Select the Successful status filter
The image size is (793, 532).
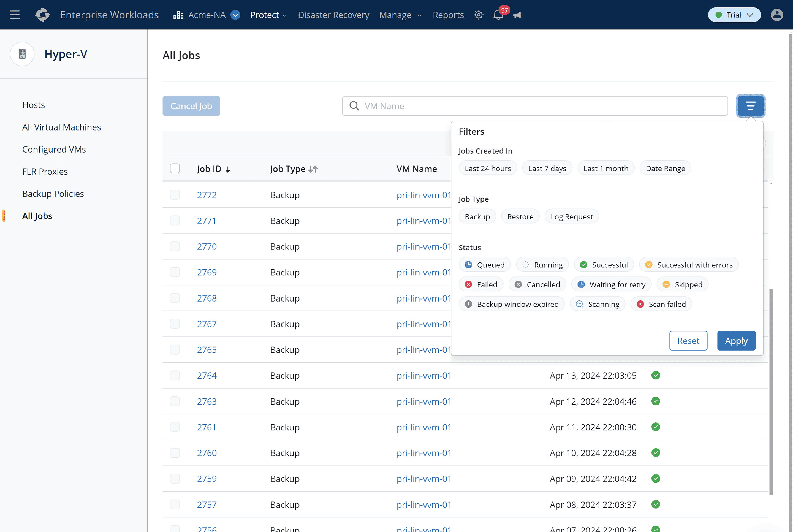pyautogui.click(x=604, y=265)
